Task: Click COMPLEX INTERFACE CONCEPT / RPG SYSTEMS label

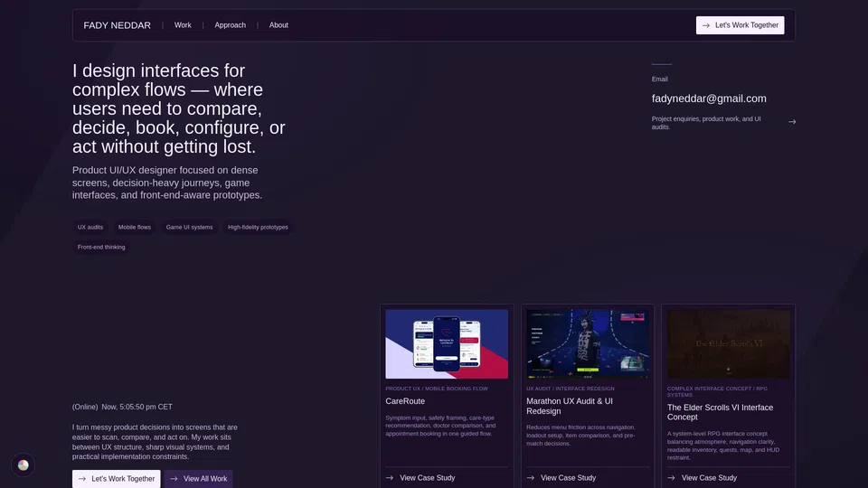Action: (x=717, y=391)
